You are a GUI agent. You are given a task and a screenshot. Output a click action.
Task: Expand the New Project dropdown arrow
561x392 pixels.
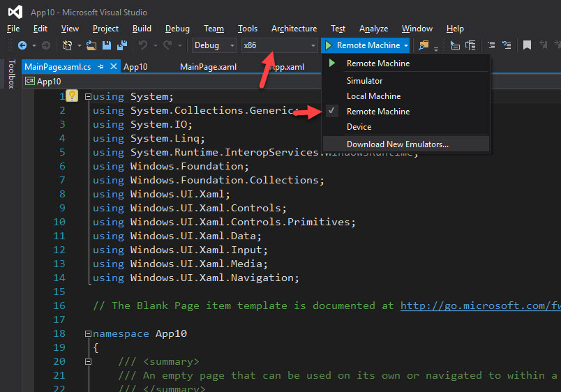[79, 46]
